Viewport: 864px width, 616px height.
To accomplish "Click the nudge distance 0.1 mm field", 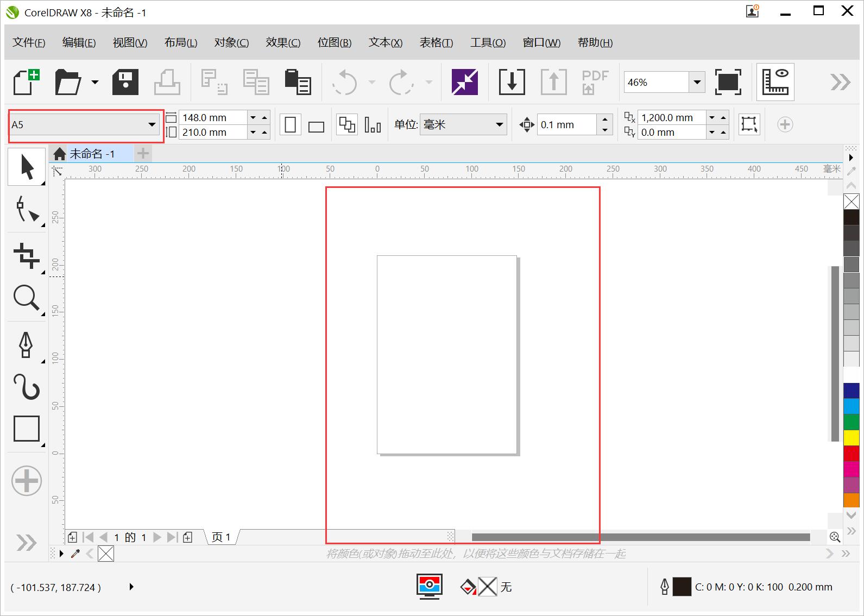I will click(x=567, y=125).
